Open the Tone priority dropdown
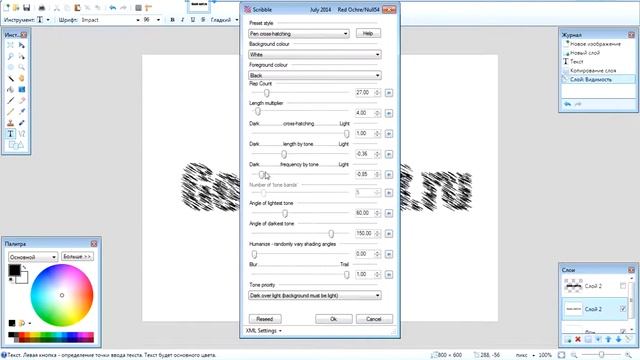640x360 pixels. tap(315, 295)
